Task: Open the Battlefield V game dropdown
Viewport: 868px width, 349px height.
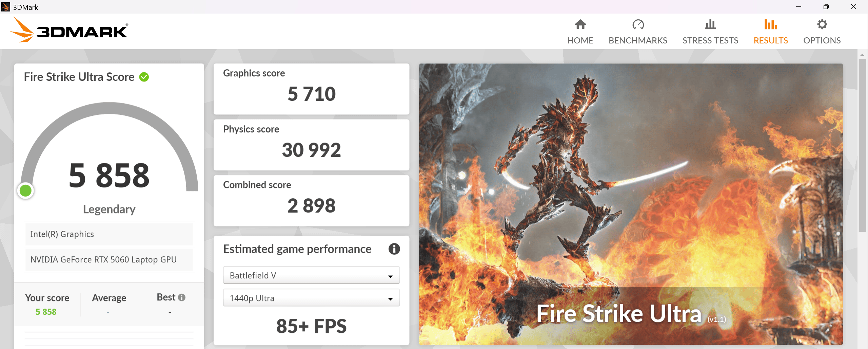Action: coord(311,275)
